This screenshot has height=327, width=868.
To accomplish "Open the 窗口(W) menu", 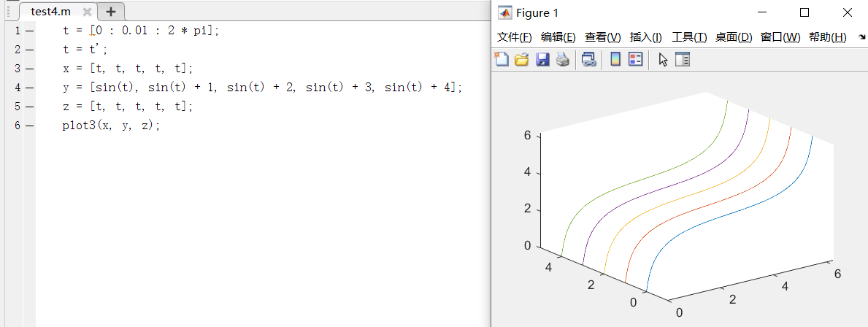I will 780,37.
